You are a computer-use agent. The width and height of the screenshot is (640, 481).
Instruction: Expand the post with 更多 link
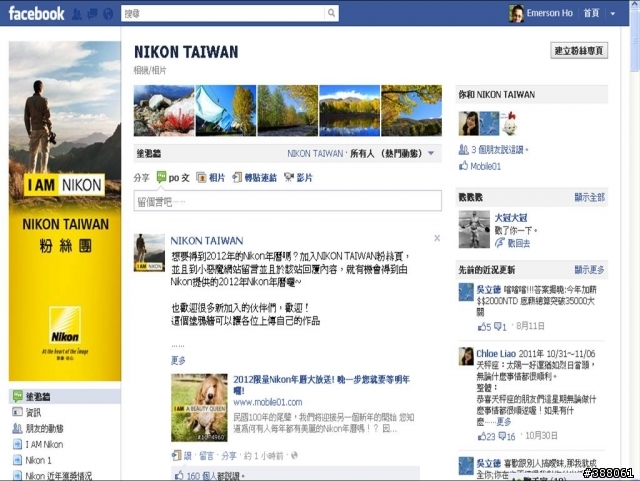(178, 360)
